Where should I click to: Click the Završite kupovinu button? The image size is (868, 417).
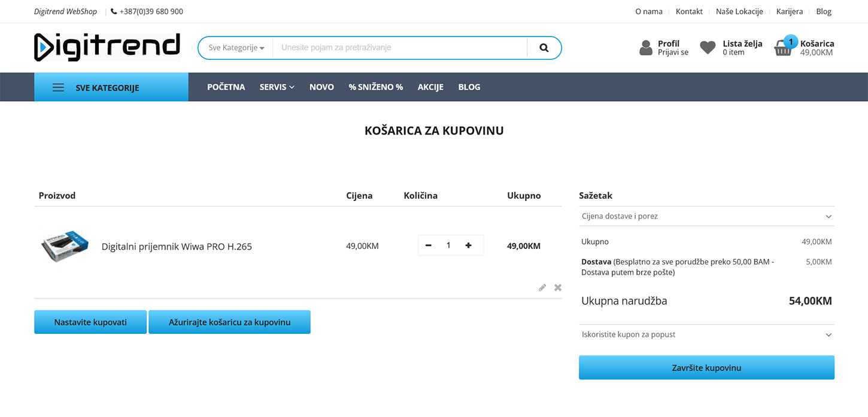pyautogui.click(x=706, y=367)
